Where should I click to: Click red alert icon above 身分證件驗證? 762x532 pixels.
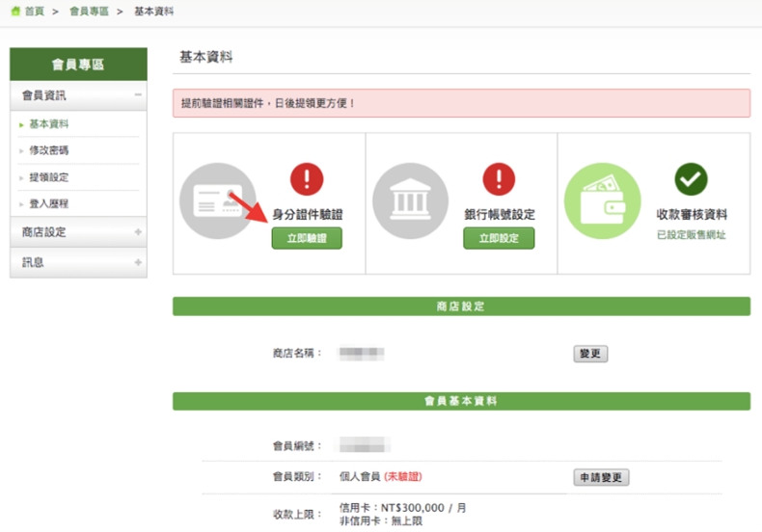(x=307, y=178)
